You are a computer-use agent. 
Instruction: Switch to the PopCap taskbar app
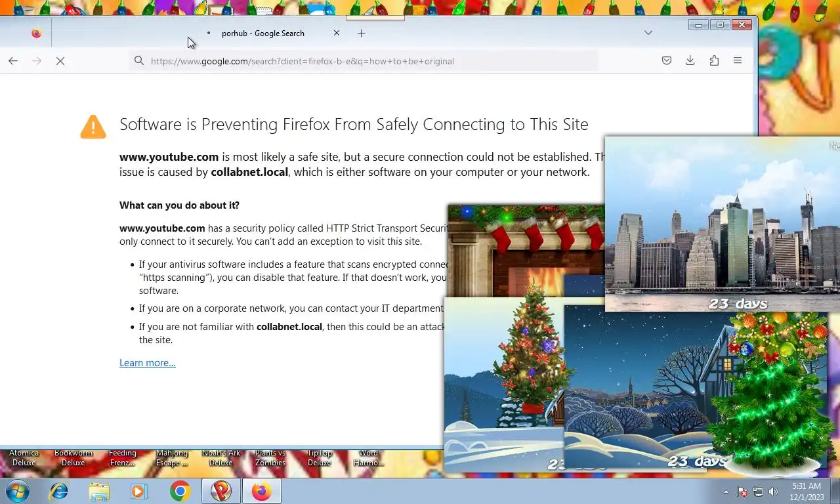click(x=221, y=491)
